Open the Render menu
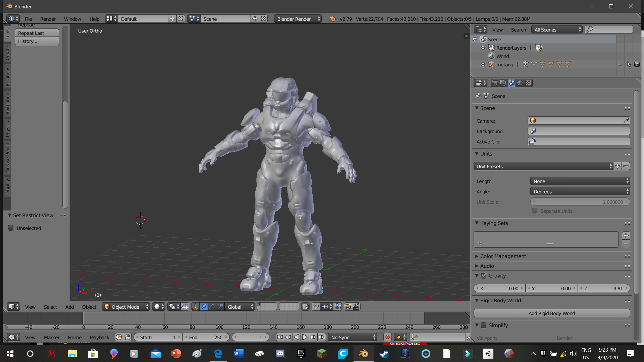Image resolution: width=644 pixels, height=362 pixels. pyautogui.click(x=48, y=19)
